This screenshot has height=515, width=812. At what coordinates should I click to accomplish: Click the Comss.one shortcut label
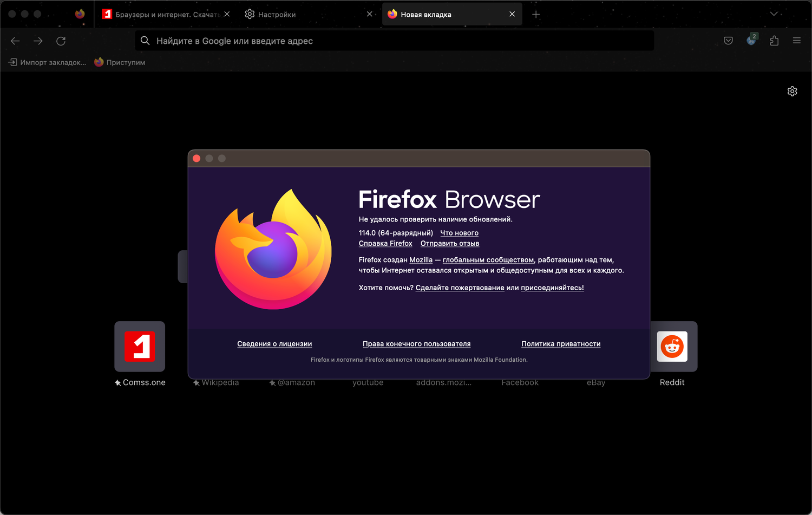144,382
